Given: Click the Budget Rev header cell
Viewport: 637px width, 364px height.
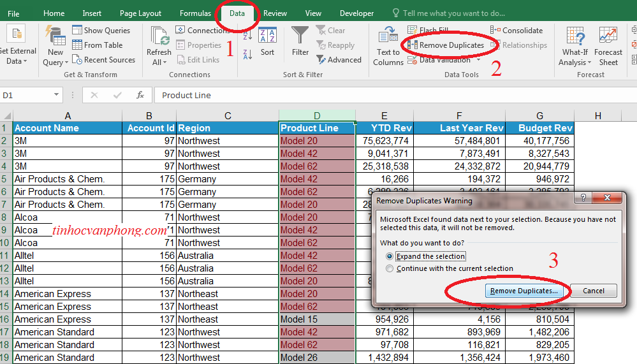Looking at the screenshot, I should (x=539, y=128).
